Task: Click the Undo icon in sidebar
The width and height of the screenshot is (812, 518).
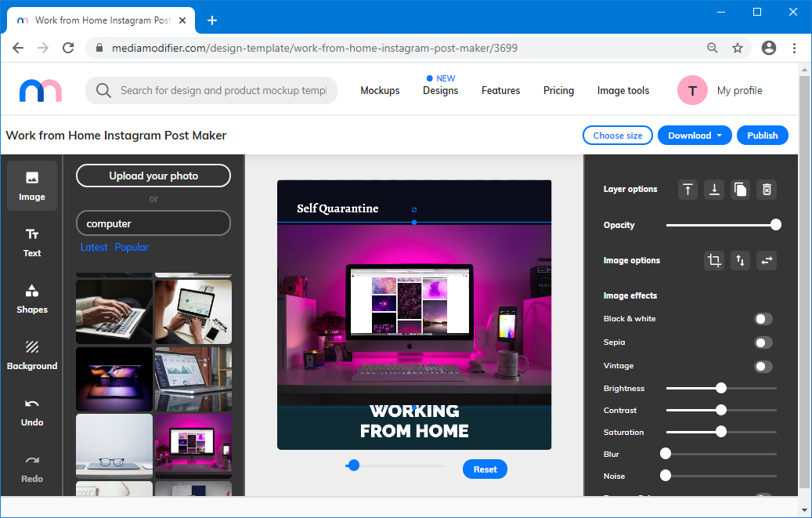Action: click(32, 411)
